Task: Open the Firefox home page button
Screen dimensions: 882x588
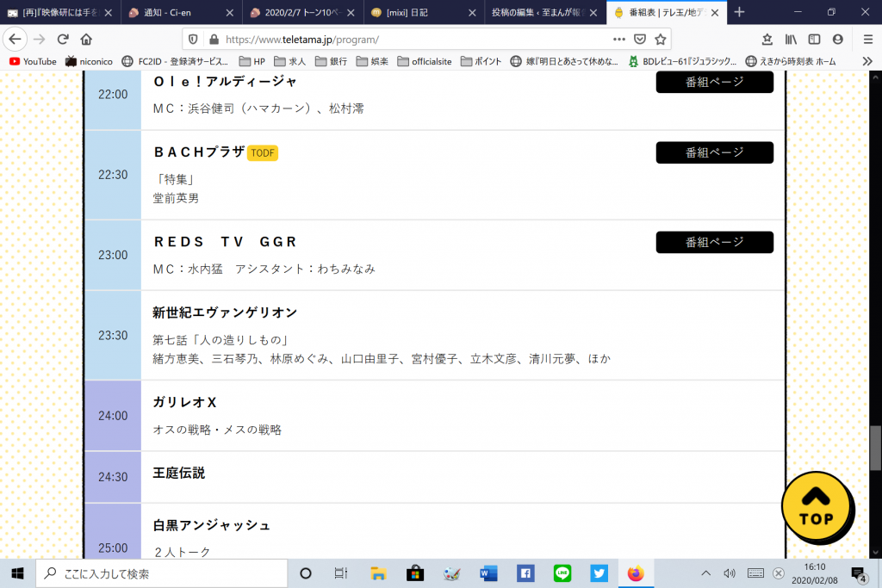Action: pos(86,40)
